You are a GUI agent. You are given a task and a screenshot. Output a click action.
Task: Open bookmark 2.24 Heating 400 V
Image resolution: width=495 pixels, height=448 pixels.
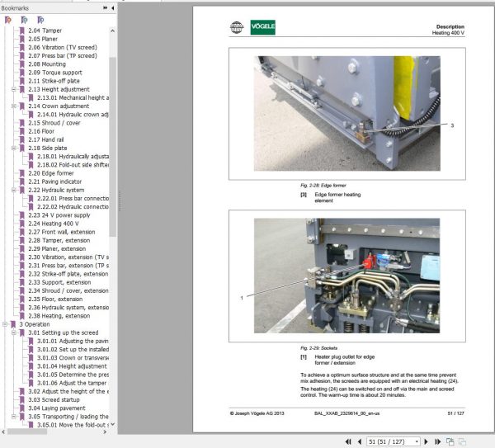54,224
